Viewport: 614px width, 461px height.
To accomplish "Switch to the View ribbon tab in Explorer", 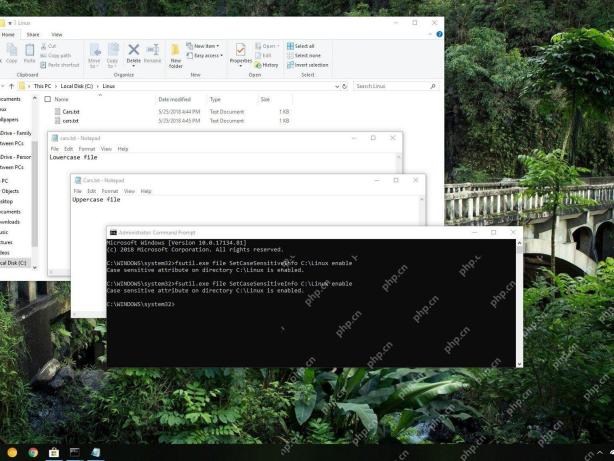I will tap(57, 35).
